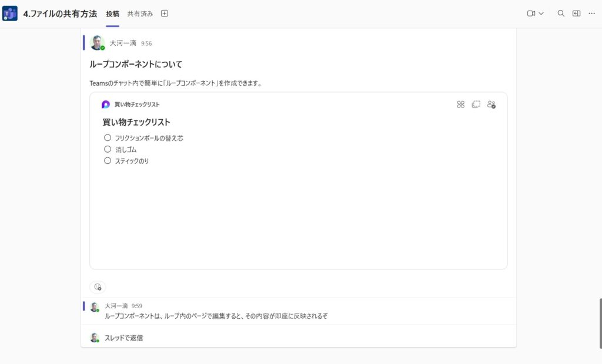Start a video meeting in this channel
The width and height of the screenshot is (602, 364).
coord(532,13)
